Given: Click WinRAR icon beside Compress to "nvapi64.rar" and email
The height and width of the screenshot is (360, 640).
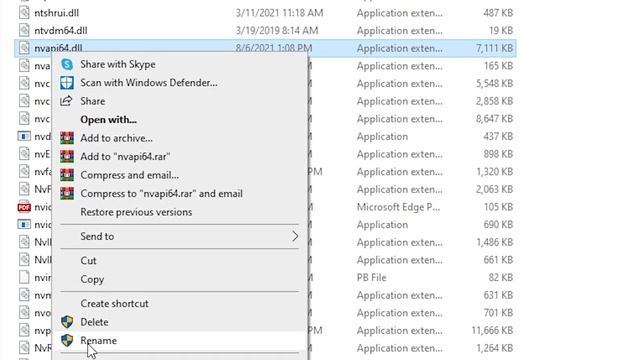Looking at the screenshot, I should tap(67, 193).
